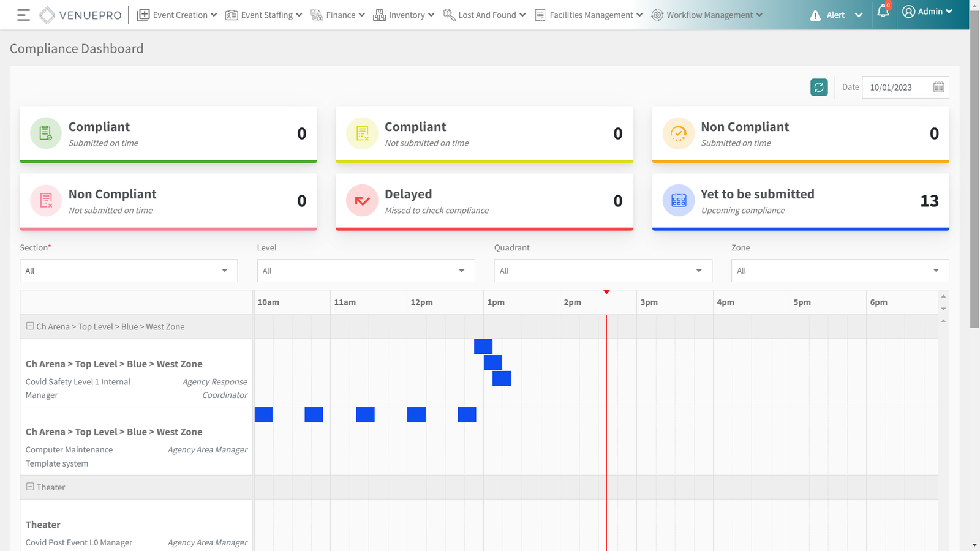Collapse the Theater group row

click(x=30, y=487)
